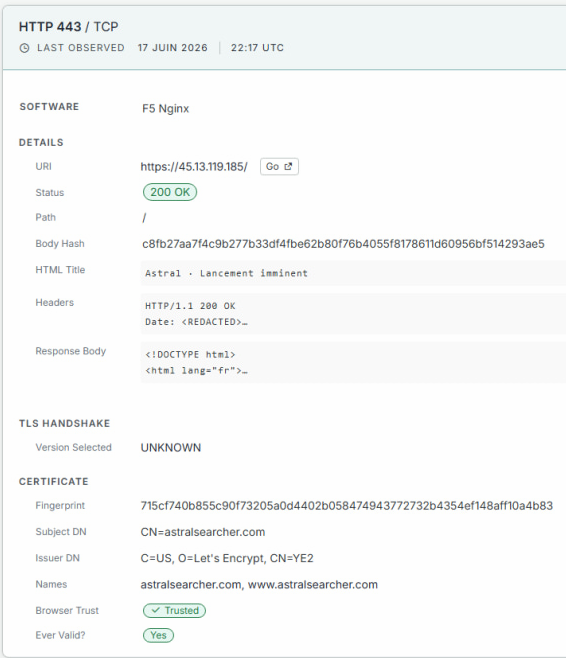The height and width of the screenshot is (658, 566).
Task: Click the Browser Trust field label
Action: 67,611
